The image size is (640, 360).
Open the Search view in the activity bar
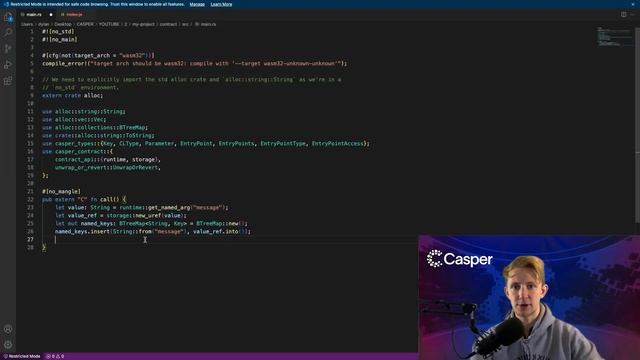8,33
